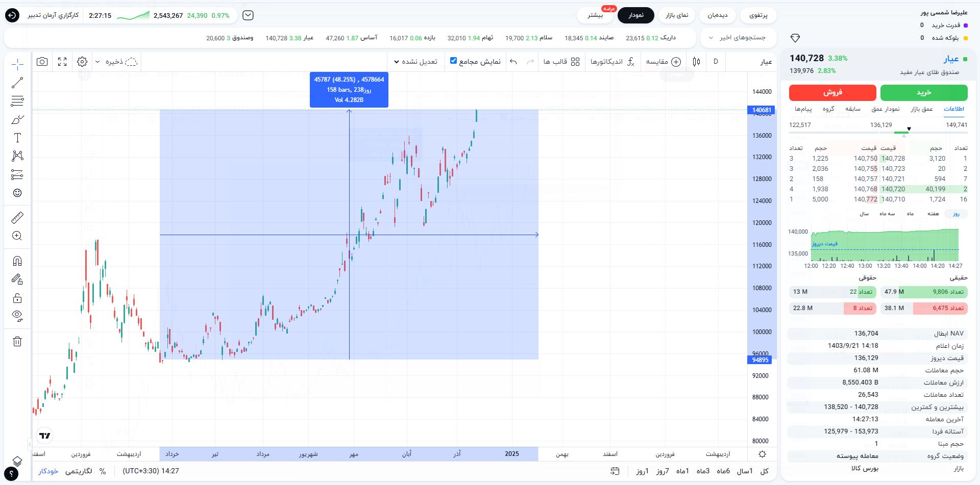Open the 'اندیکاتورها' indicators menu
Viewport: 980px width, 485px height.
[612, 62]
